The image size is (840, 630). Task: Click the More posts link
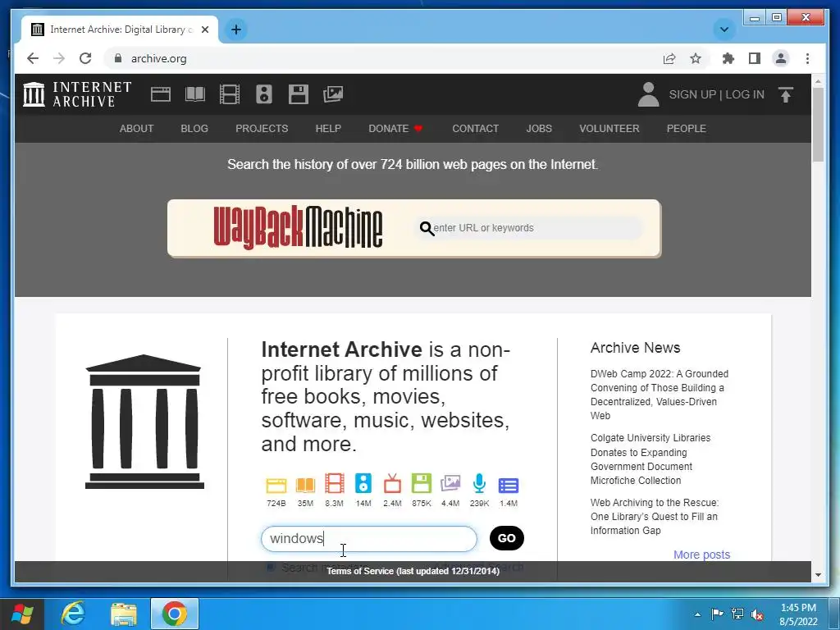702,555
